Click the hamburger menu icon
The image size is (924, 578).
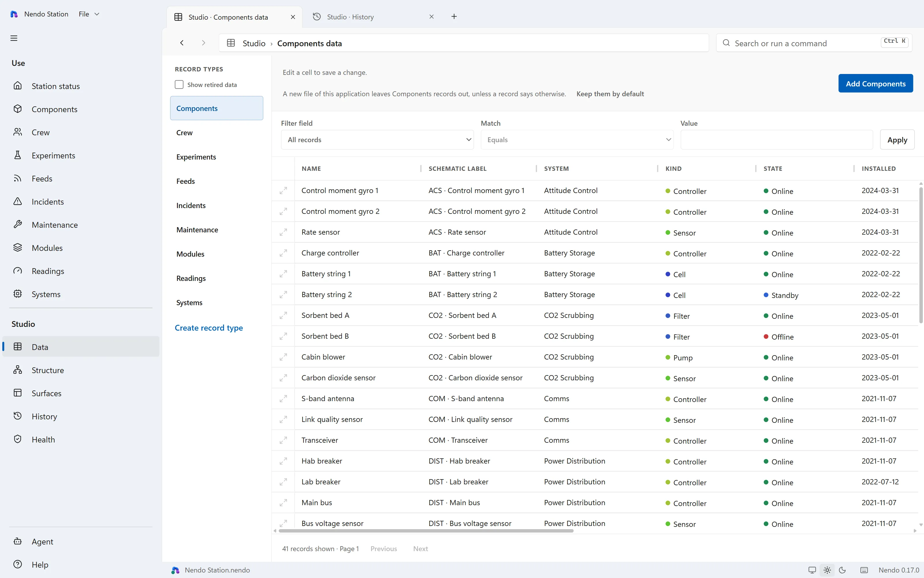click(x=14, y=38)
